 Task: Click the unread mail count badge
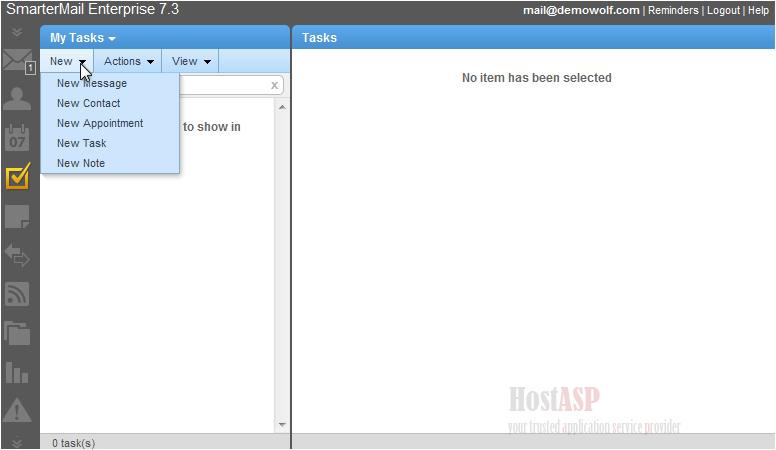point(30,68)
